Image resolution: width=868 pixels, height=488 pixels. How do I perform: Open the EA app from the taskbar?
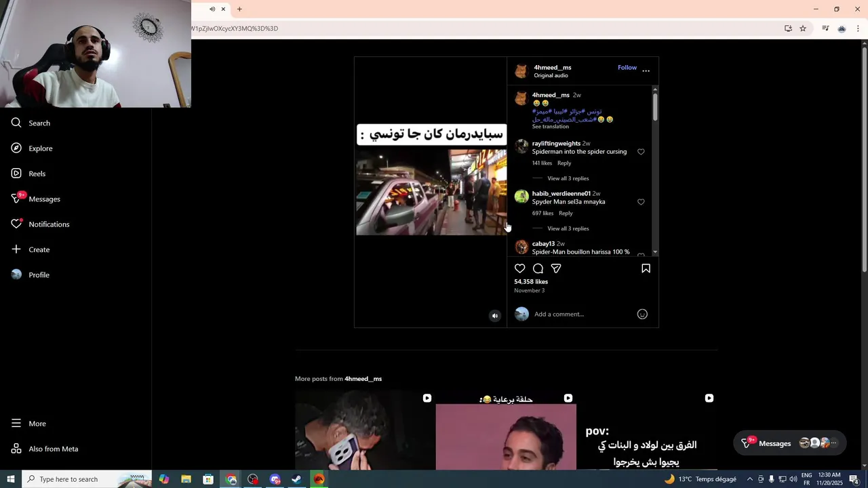tap(319, 479)
